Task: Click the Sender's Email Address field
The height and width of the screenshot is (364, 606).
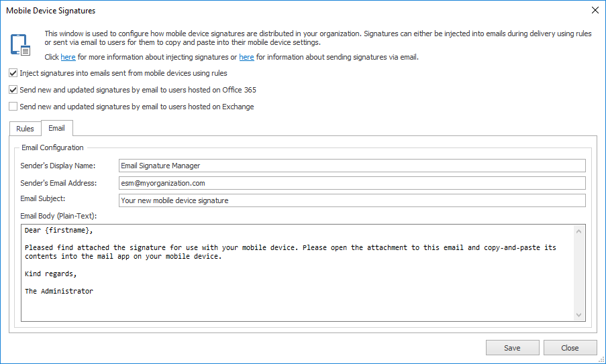Action: (352, 183)
